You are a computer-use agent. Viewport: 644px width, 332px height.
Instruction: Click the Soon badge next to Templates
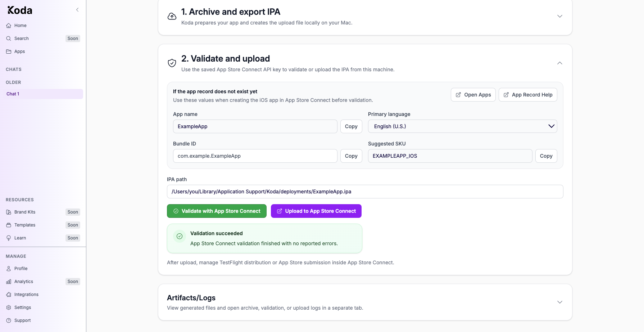click(x=73, y=225)
